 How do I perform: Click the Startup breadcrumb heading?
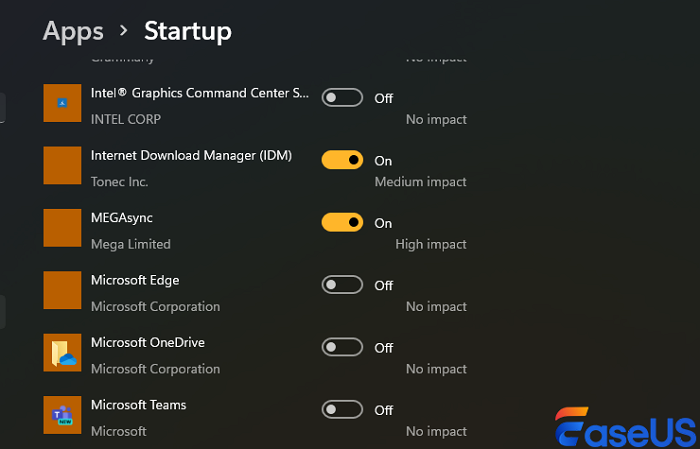(188, 32)
